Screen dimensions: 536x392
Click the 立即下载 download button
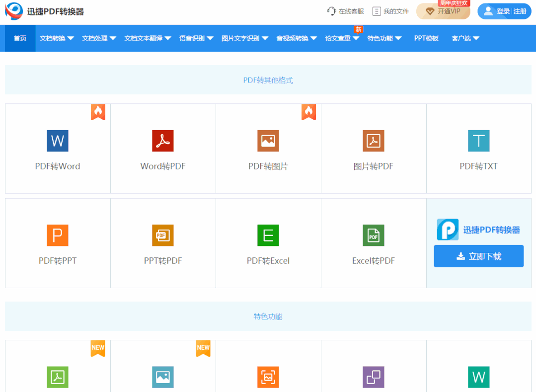click(478, 256)
